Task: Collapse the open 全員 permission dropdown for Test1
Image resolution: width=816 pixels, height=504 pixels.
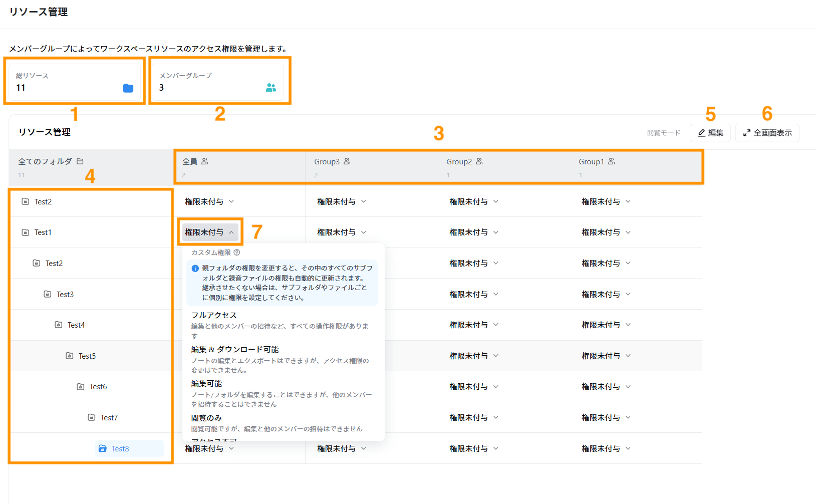Action: 210,232
